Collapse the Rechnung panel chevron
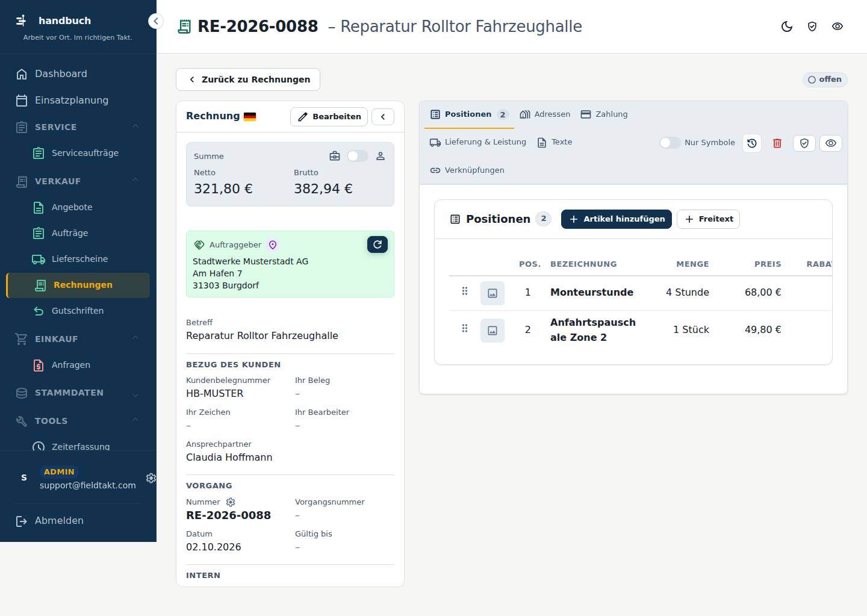 click(x=383, y=117)
